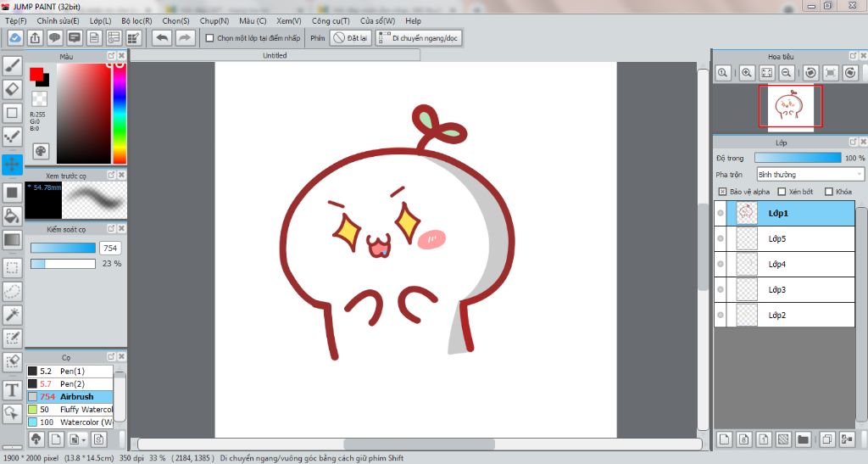
Task: Toggle visibility of layer Lớp4
Action: coord(721,264)
